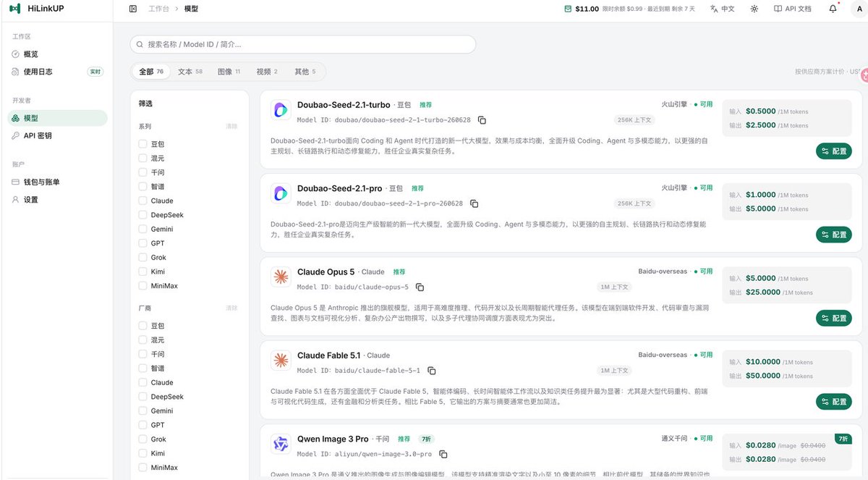Check 智谱 under 系列
868x480 pixels.
coord(142,186)
